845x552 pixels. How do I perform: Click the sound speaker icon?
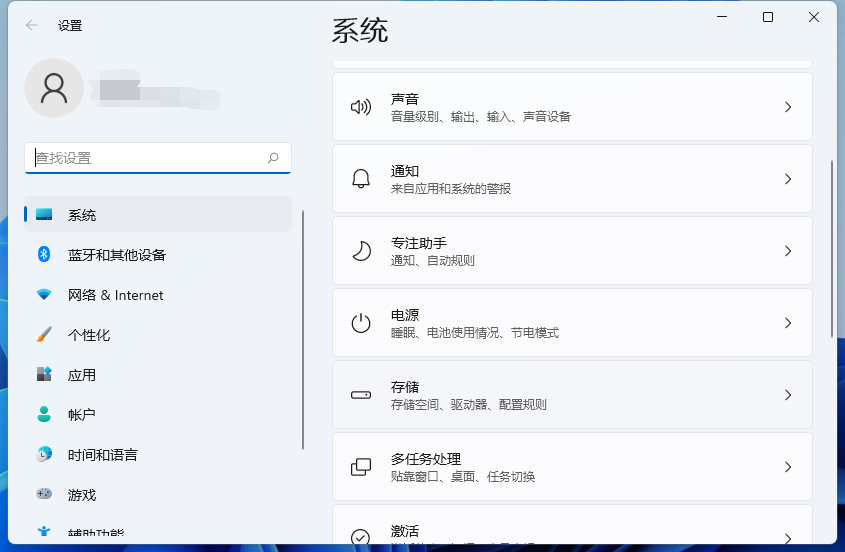pos(361,107)
